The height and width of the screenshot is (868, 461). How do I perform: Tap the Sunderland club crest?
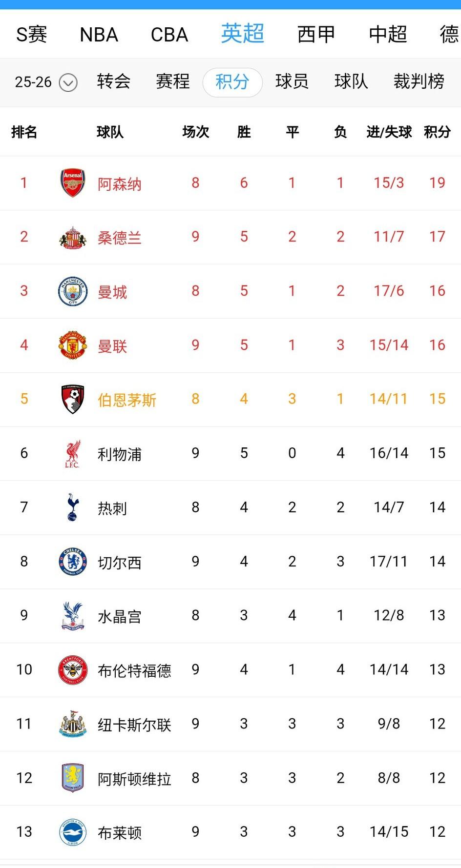[x=72, y=238]
